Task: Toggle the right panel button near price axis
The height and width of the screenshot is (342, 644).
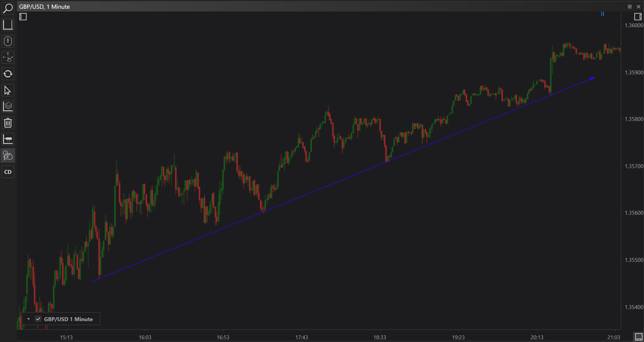Action: coord(638,17)
